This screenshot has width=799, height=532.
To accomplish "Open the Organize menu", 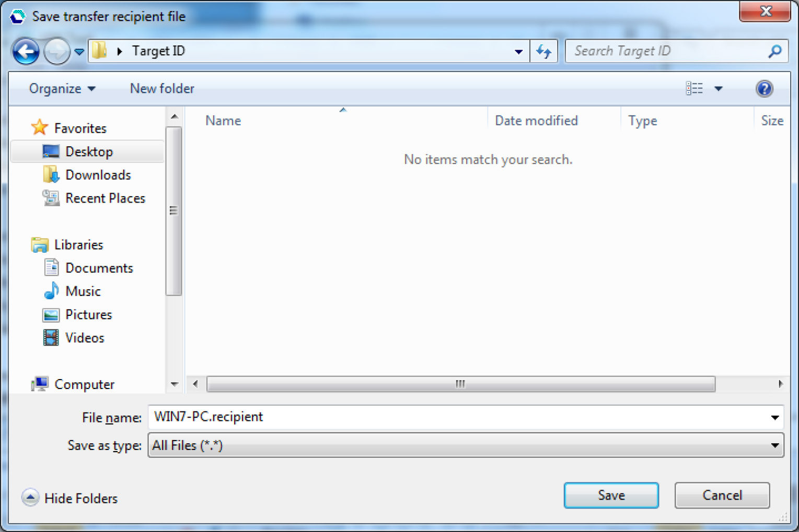I will [x=62, y=89].
